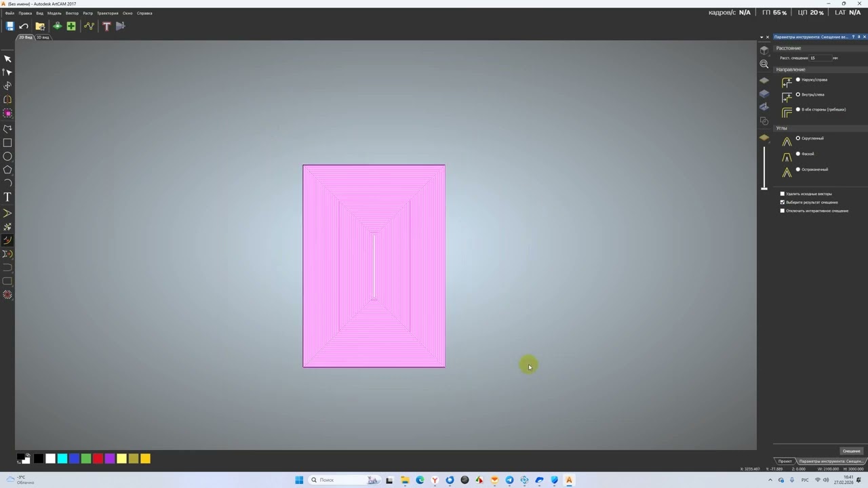
Task: Select the В обе стороны (гребешки) option
Action: [798, 109]
